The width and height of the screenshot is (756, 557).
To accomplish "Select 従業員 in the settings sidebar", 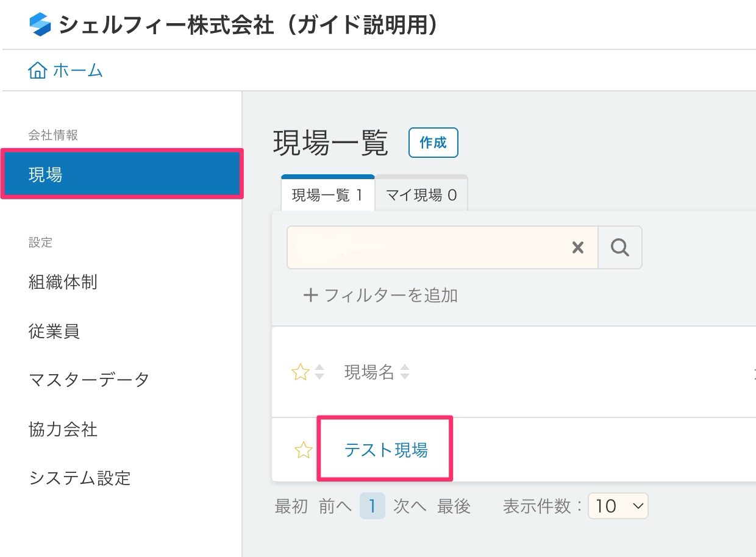I will (x=54, y=332).
